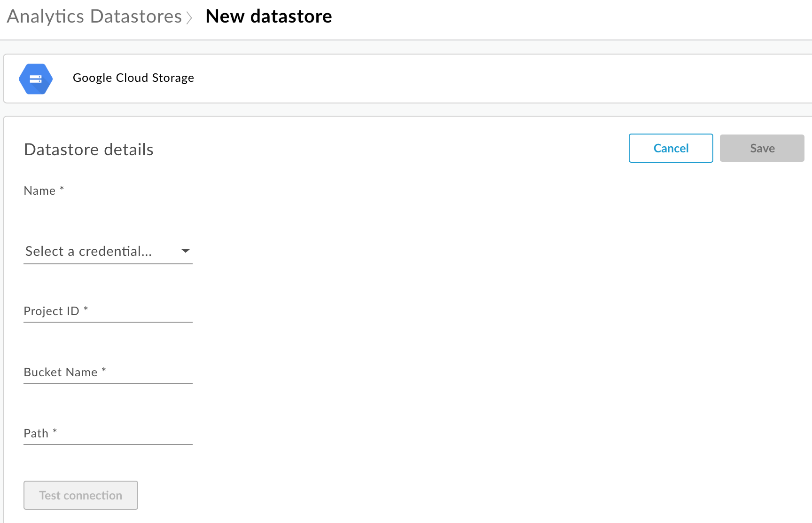812x523 pixels.
Task: Click the Test connection button
Action: click(81, 495)
